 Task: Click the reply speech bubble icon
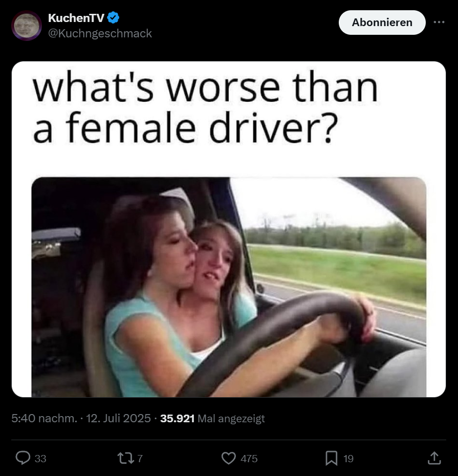point(23,458)
